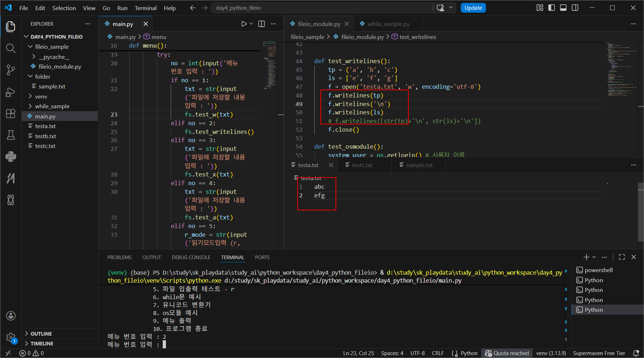Select the powershell terminal in the list
The image size is (644, 358).
608,270
